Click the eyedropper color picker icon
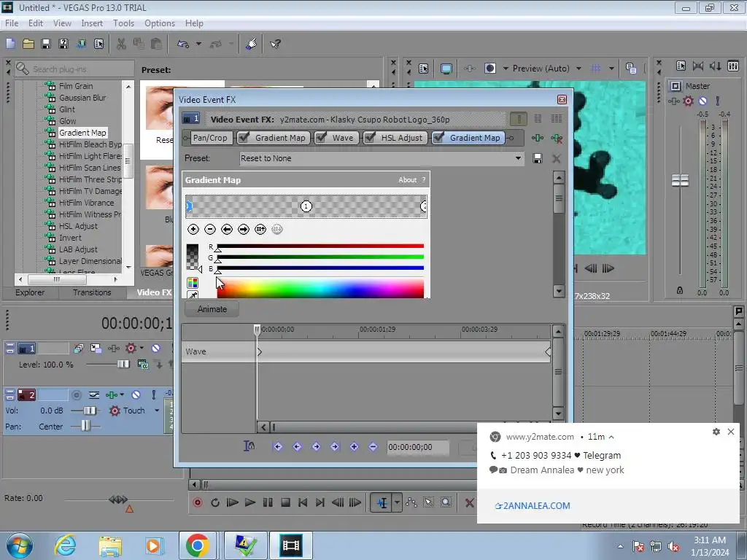 pyautogui.click(x=193, y=295)
